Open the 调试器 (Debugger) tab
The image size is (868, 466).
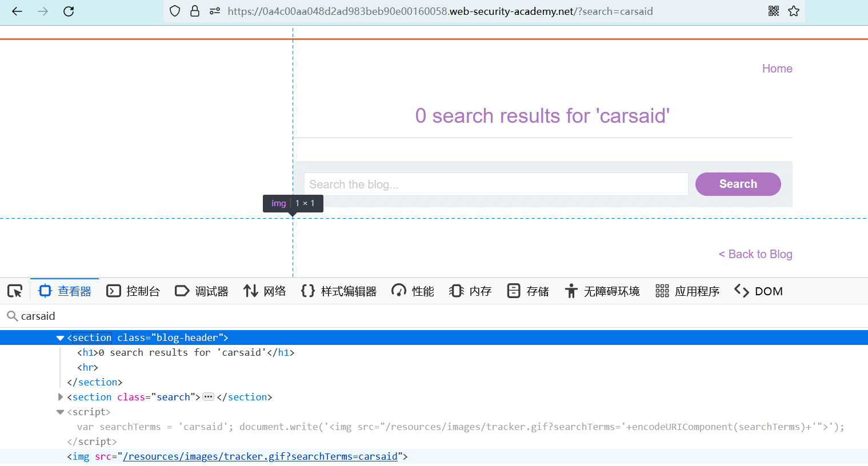202,291
